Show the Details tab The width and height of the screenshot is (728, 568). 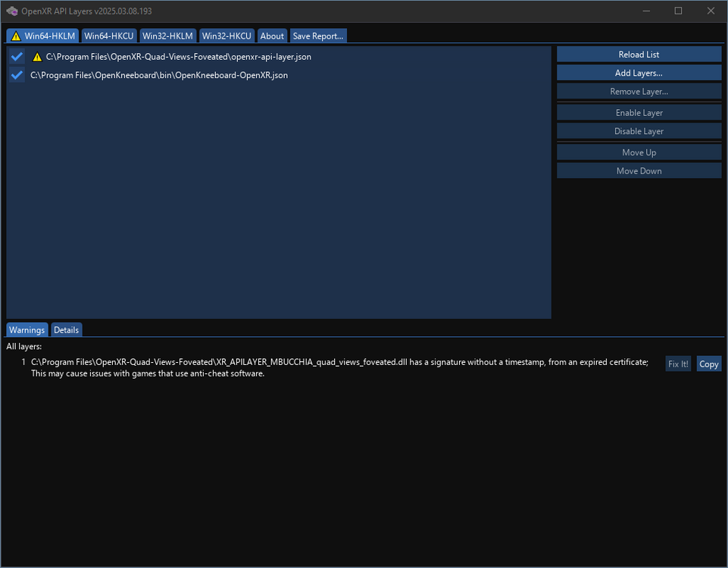[x=67, y=330]
